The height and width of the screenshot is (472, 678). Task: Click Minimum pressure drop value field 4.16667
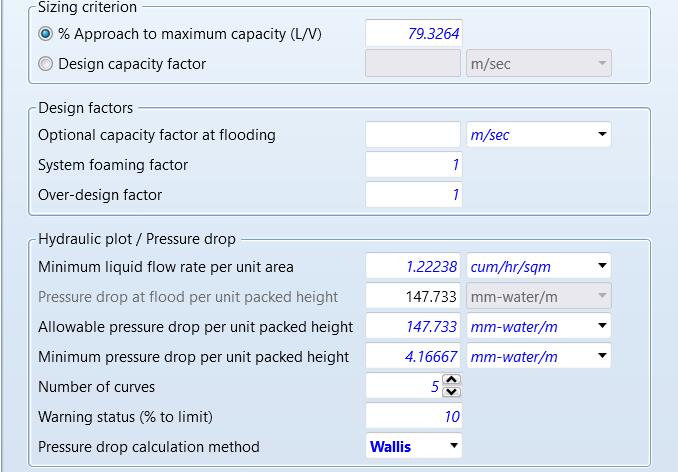point(413,357)
